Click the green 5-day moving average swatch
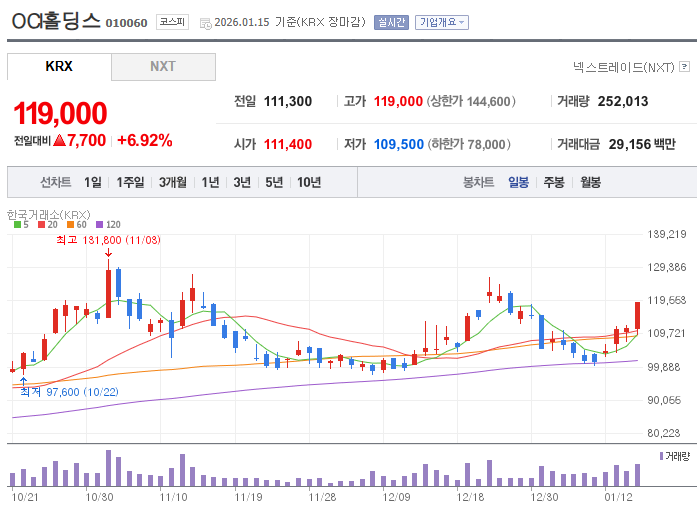The width and height of the screenshot is (697, 507). pyautogui.click(x=17, y=224)
